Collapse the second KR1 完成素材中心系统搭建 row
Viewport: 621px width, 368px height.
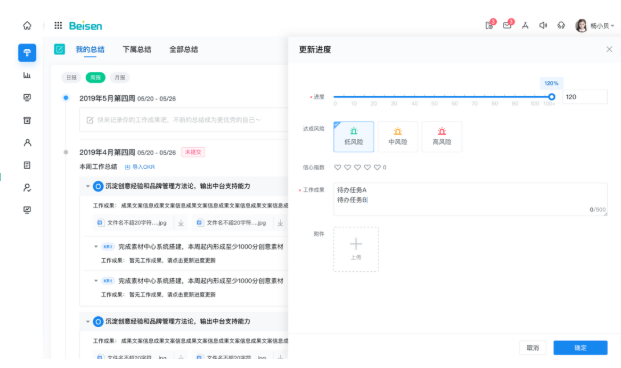[x=96, y=281]
